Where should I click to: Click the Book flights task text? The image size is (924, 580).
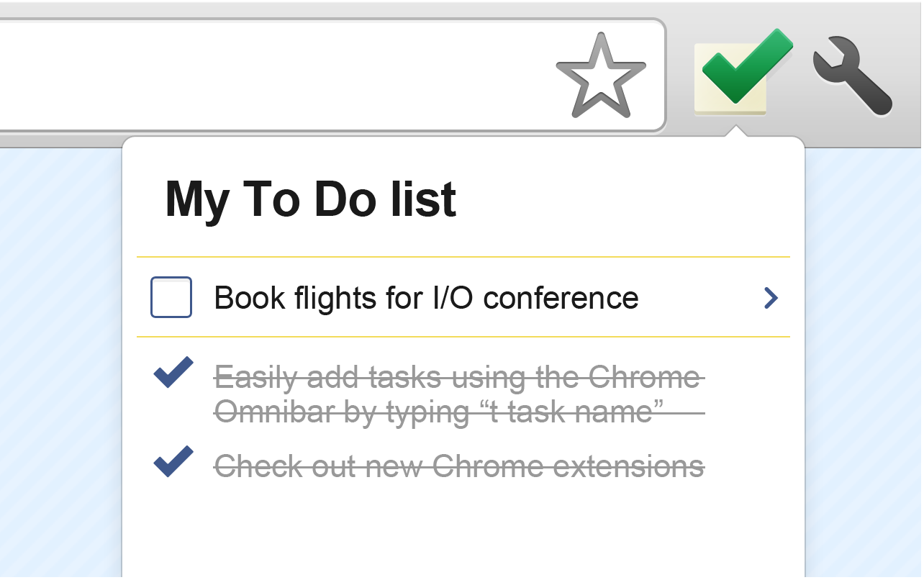click(x=425, y=297)
